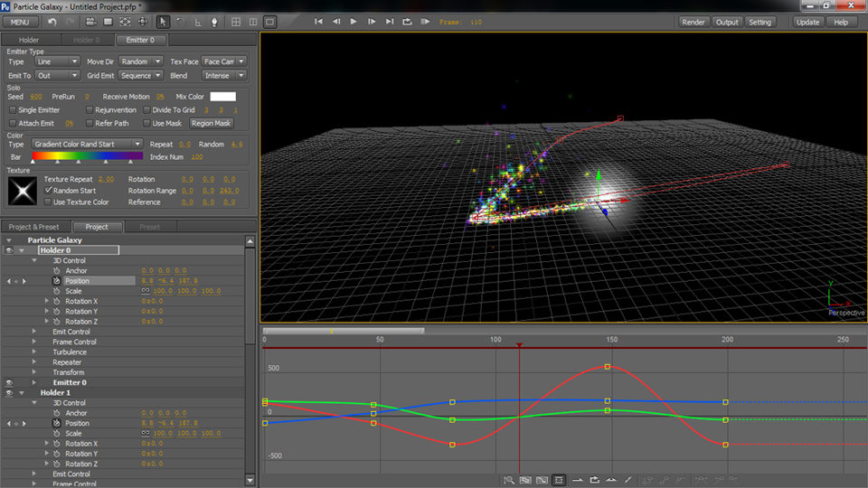Click the solid rectangle toolbar icon
Screen dimensions: 868x488
coord(108,22)
